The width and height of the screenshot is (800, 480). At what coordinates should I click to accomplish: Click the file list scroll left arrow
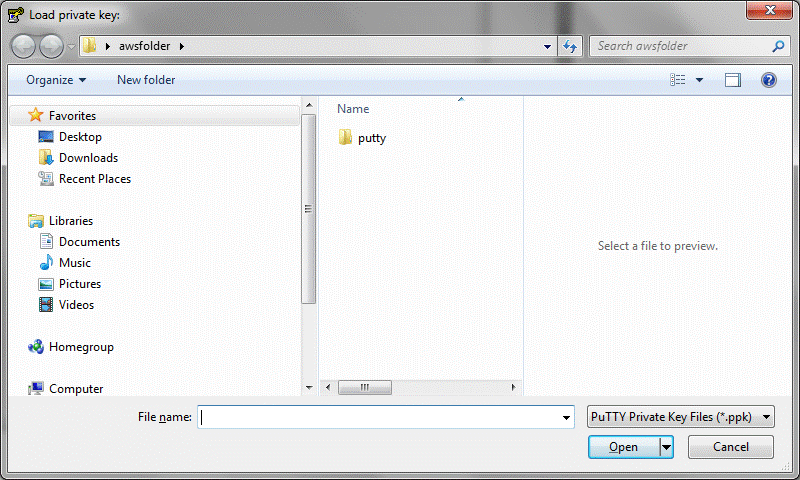coord(328,387)
